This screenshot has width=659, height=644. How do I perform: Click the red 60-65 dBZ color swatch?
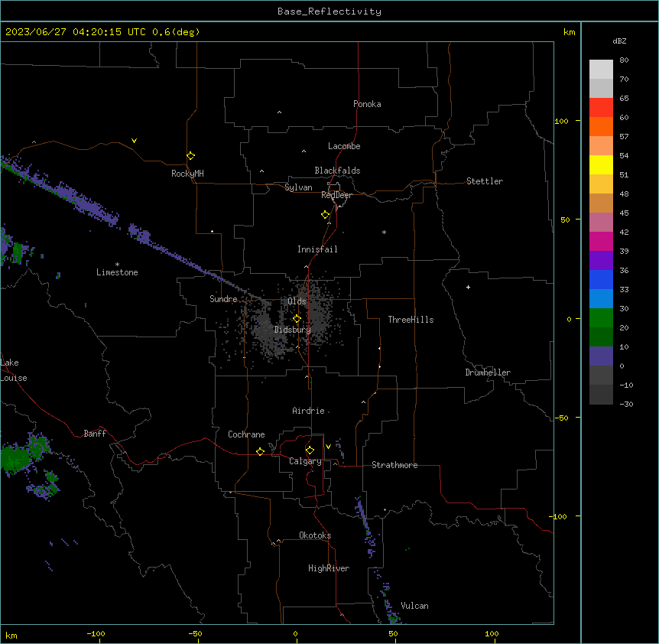(601, 108)
